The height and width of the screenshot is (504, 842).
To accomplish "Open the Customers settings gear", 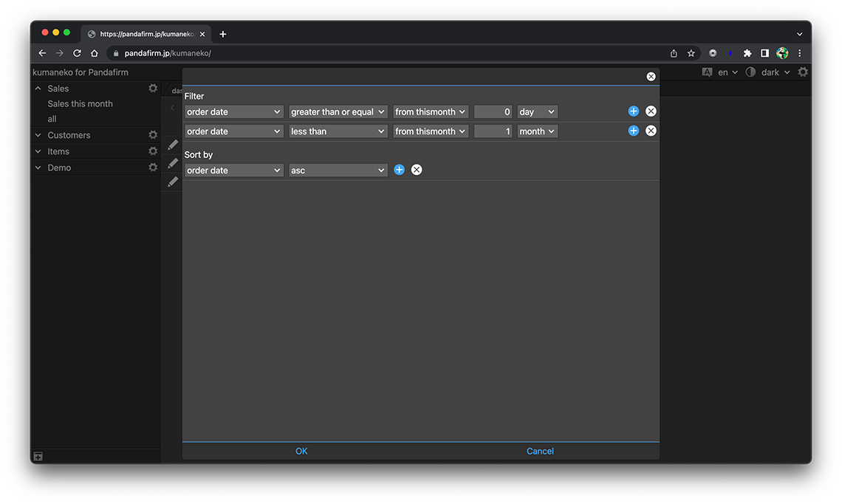I will pyautogui.click(x=153, y=135).
